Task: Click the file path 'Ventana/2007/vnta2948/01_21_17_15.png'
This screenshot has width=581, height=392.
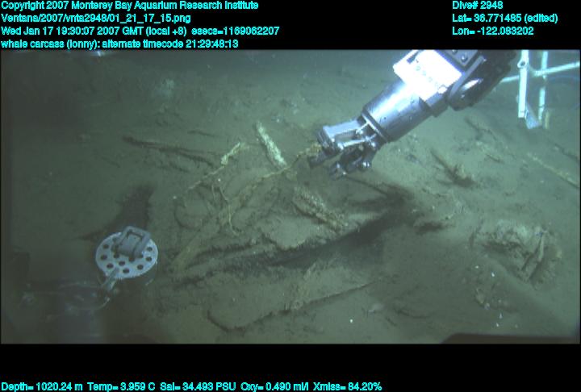Action: [x=96, y=19]
